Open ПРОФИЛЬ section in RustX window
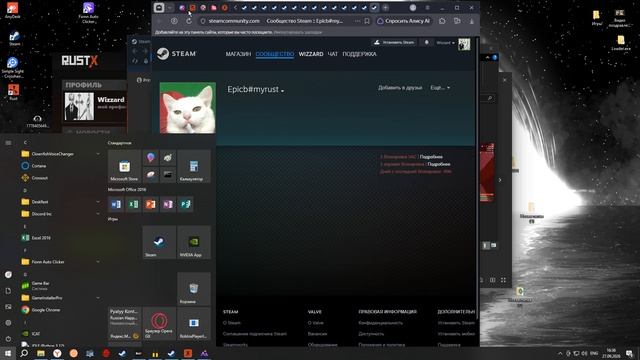640x360 pixels. (84, 85)
